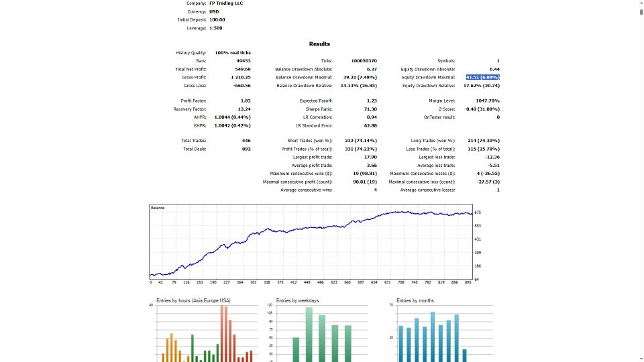
Task: Click the Total Deals value 892
Action: [246, 149]
